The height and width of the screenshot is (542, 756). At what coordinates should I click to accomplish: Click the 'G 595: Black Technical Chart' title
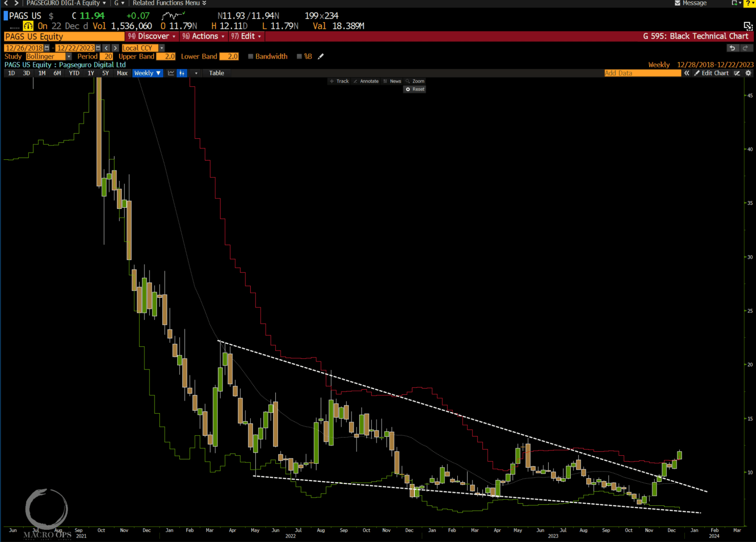click(695, 36)
